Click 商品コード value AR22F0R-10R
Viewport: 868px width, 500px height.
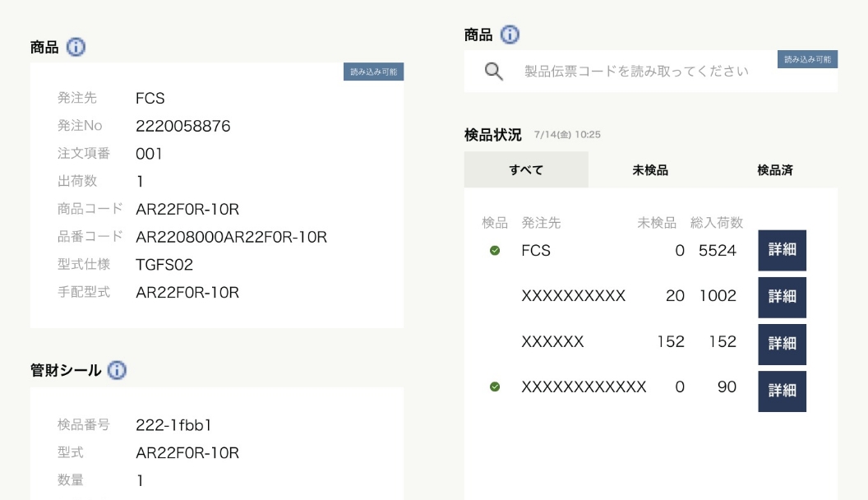point(187,209)
